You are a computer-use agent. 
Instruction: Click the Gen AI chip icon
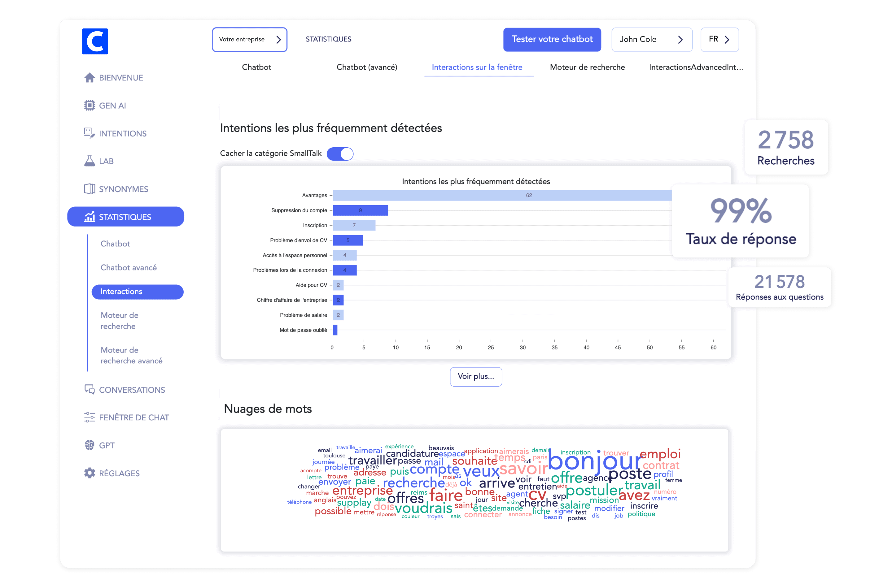coord(89,105)
